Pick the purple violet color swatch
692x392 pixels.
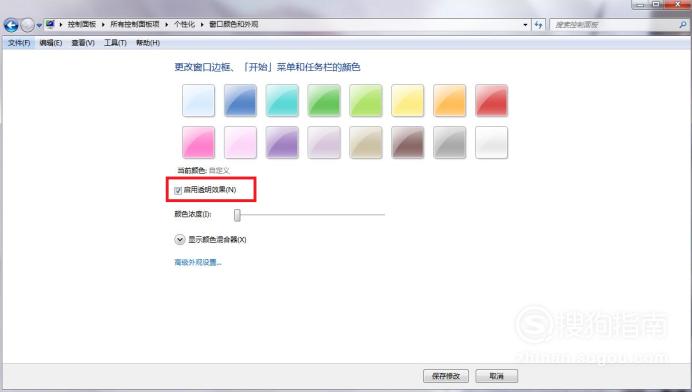282,143
